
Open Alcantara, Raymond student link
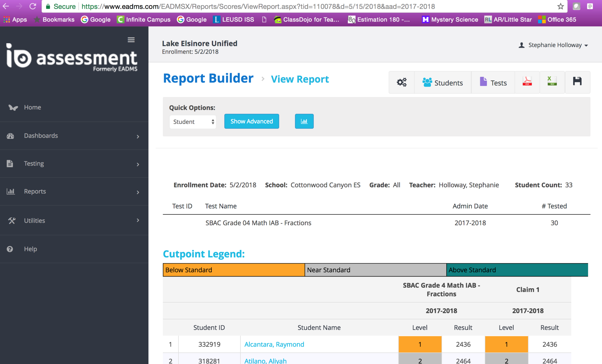tap(274, 344)
